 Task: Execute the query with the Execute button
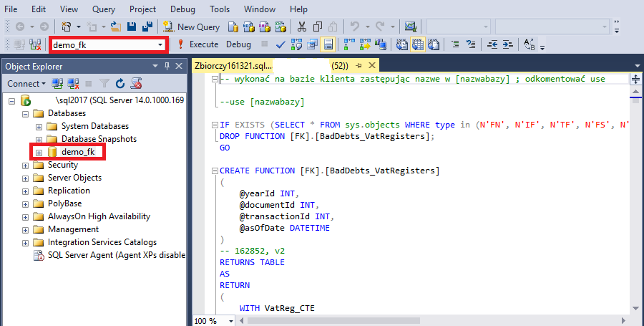(x=198, y=44)
